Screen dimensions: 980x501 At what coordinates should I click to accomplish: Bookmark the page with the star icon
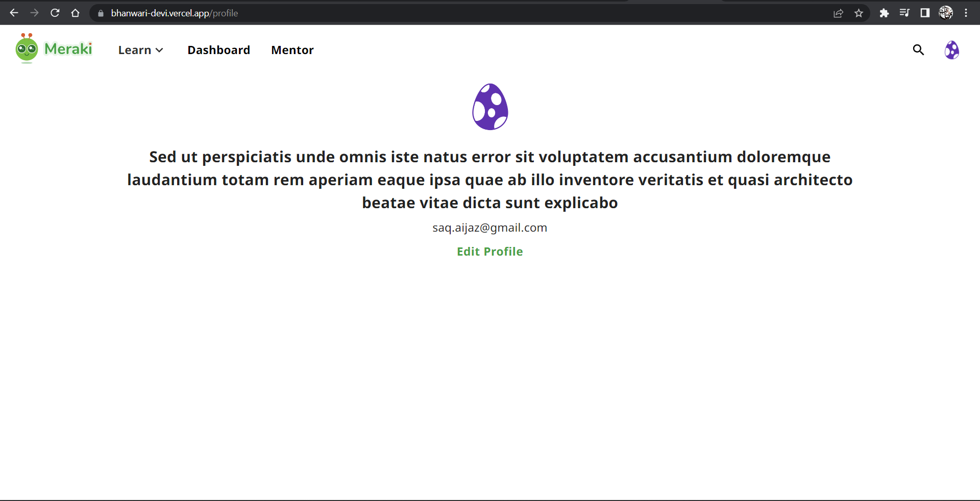859,13
